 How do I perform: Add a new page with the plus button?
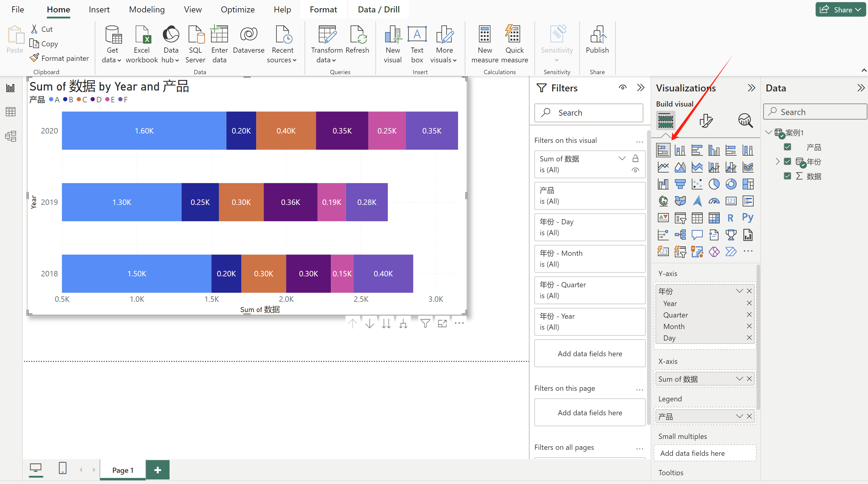(x=157, y=469)
